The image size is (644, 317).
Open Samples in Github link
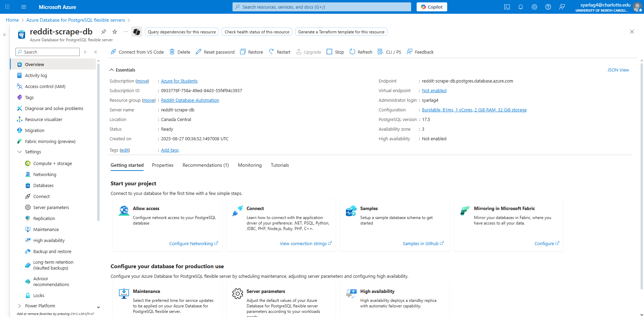pyautogui.click(x=423, y=243)
